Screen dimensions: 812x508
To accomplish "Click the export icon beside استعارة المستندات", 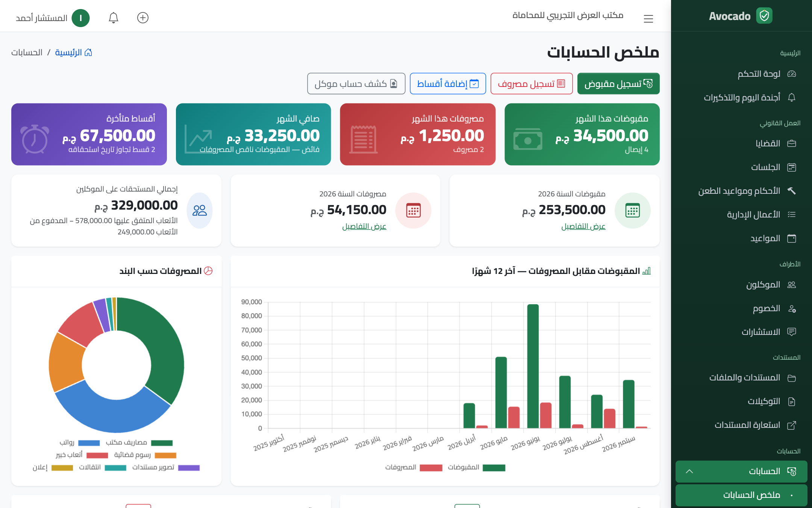I will pyautogui.click(x=792, y=425).
